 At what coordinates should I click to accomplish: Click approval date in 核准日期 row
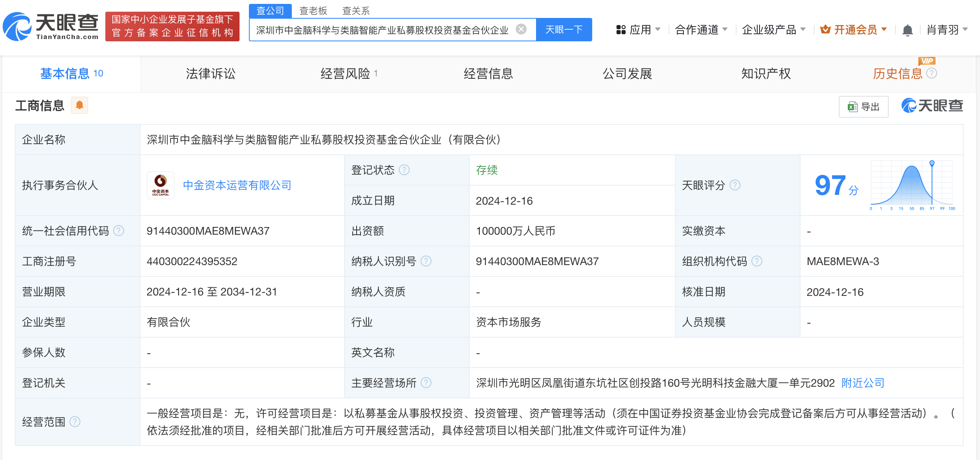835,292
